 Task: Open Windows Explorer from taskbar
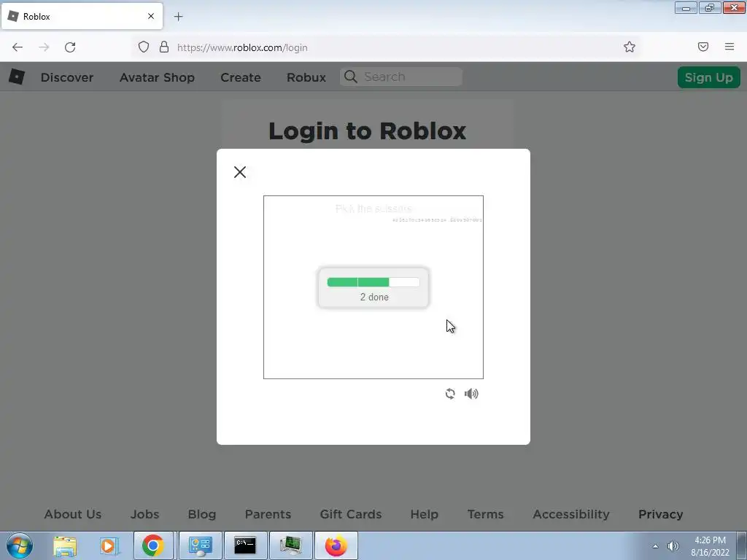tap(65, 545)
